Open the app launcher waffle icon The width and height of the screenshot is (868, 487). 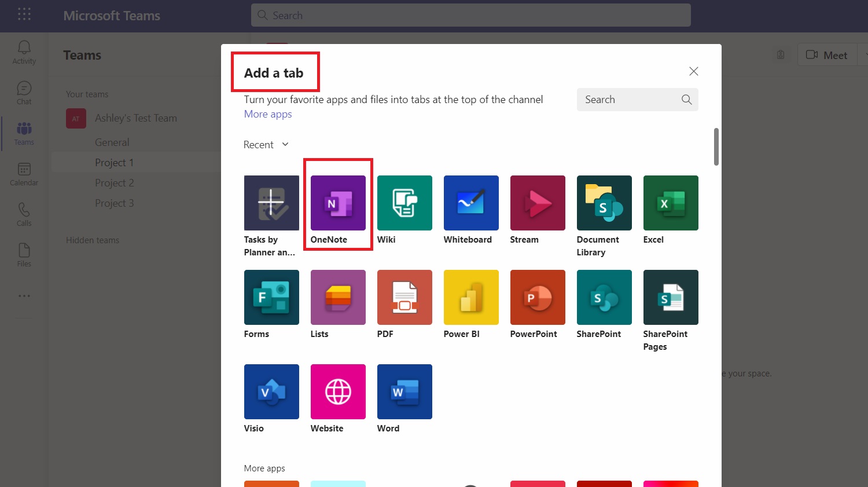(x=24, y=14)
